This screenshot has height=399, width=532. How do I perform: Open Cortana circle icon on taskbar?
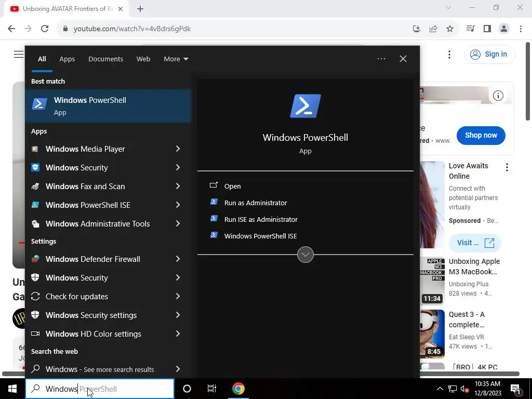coord(187,389)
